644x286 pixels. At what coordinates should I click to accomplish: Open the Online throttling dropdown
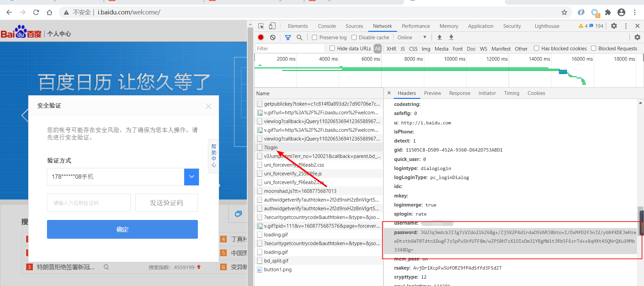412,37
